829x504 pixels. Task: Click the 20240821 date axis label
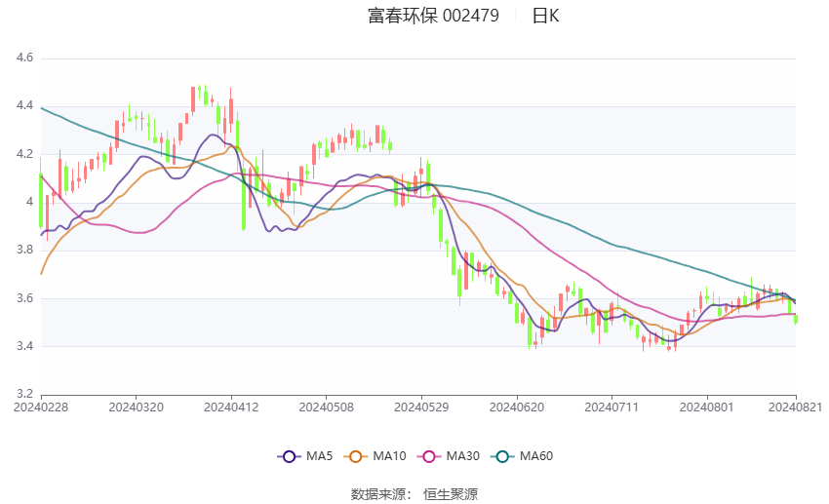tap(796, 406)
